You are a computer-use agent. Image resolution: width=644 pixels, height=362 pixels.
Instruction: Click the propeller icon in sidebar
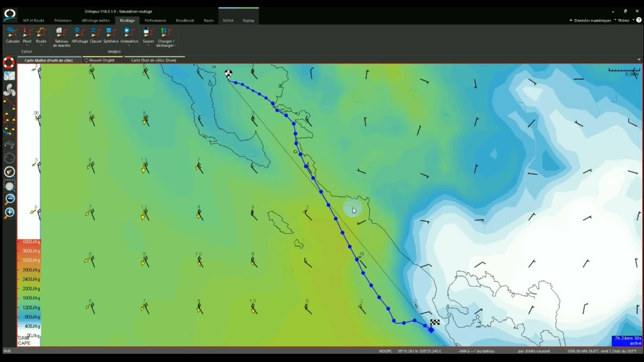(x=9, y=90)
